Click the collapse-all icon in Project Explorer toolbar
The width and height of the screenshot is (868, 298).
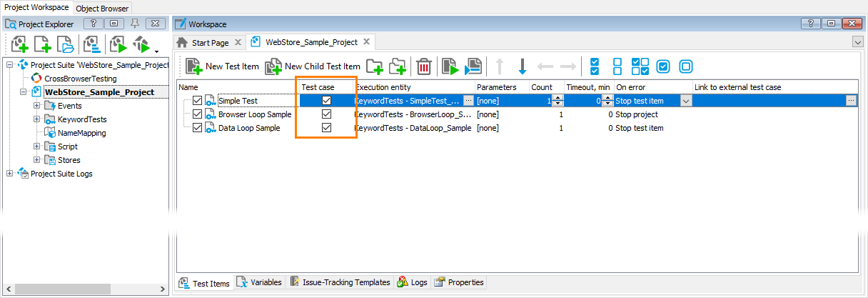[91, 45]
